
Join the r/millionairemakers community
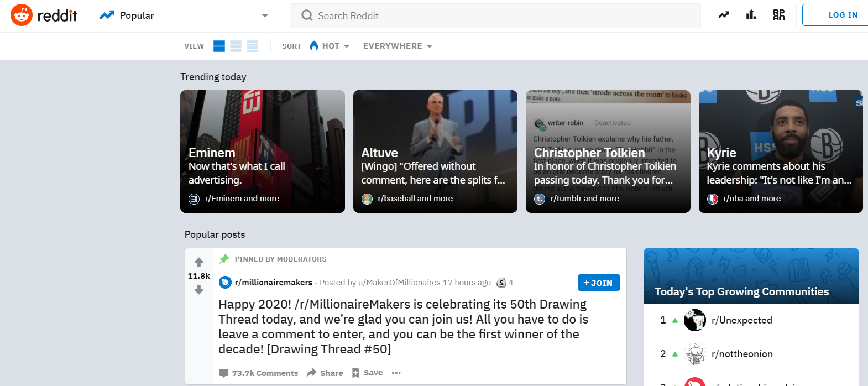coord(598,283)
